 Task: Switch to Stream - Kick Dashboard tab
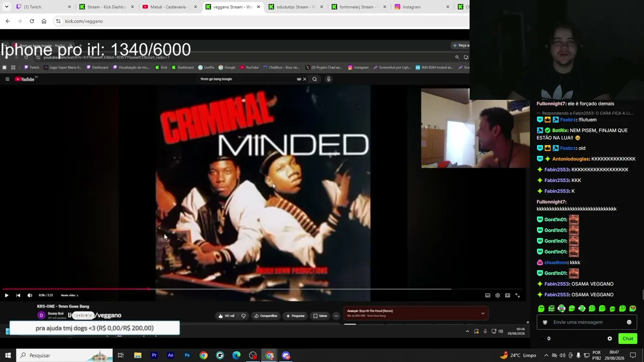point(108,7)
